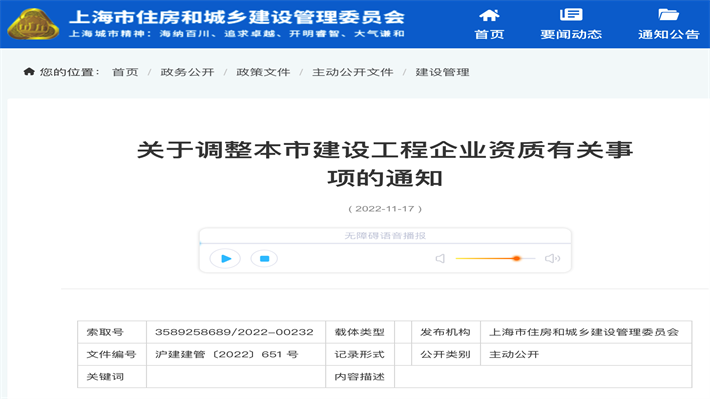Viewport: 710px width, 399px height.
Task: Click the 您的位置 label
Action: [69, 72]
